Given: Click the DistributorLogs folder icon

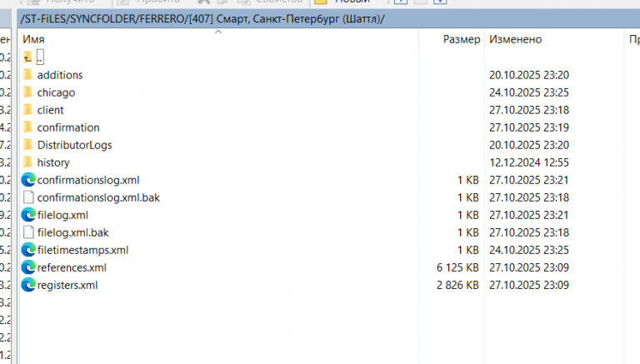Looking at the screenshot, I should coord(27,145).
